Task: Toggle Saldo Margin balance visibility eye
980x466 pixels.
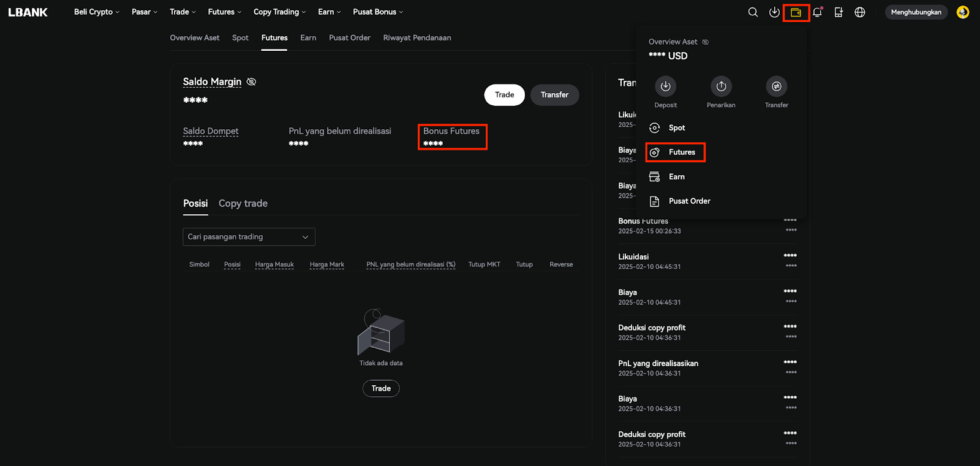Action: 251,82
